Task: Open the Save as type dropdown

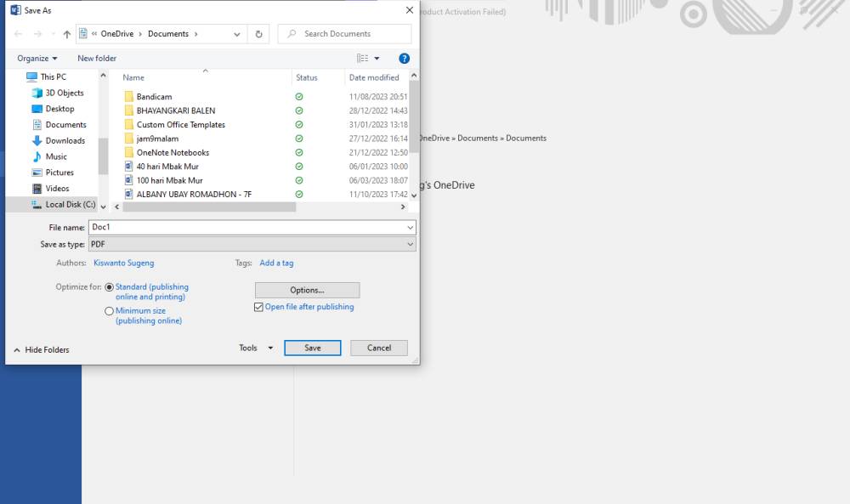Action: (x=252, y=245)
